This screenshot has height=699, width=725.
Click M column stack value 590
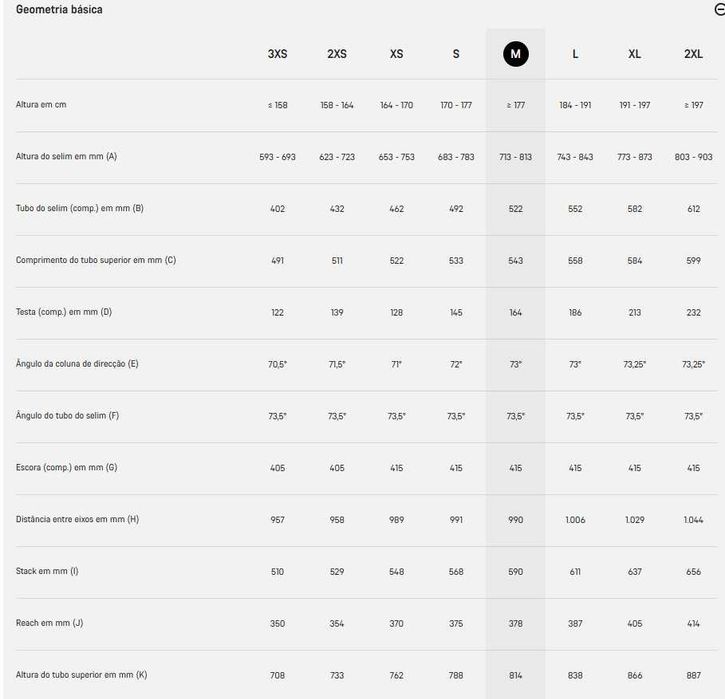click(x=516, y=571)
